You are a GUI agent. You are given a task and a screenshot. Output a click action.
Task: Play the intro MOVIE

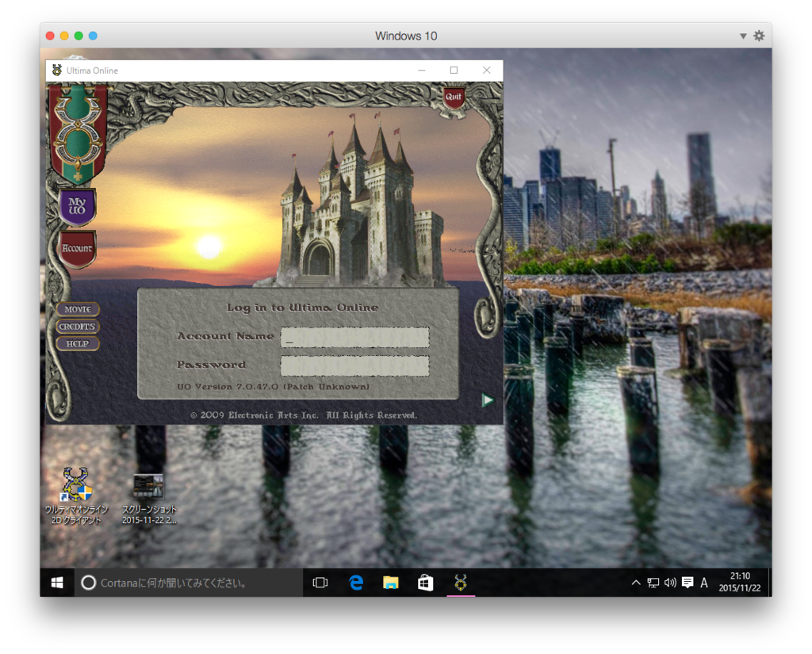(x=78, y=309)
